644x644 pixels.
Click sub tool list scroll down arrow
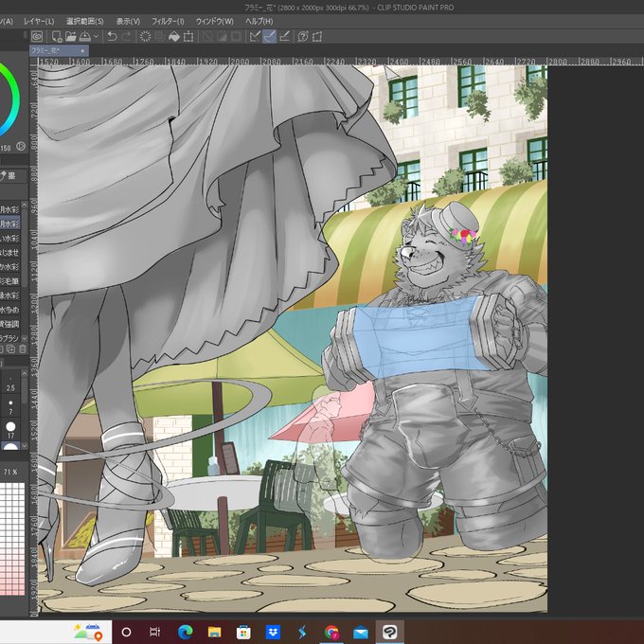pos(25,338)
